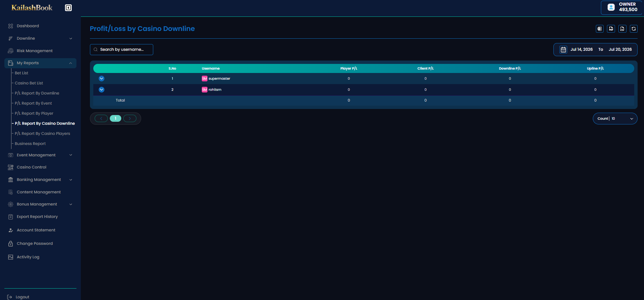644x300 pixels.
Task: Go to Risk Management
Action: coord(34,51)
